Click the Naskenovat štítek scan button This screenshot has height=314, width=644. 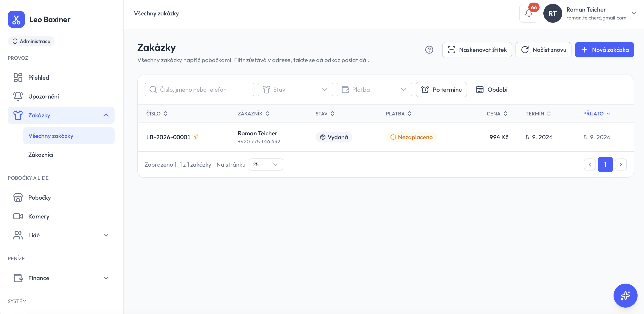pyautogui.click(x=477, y=50)
